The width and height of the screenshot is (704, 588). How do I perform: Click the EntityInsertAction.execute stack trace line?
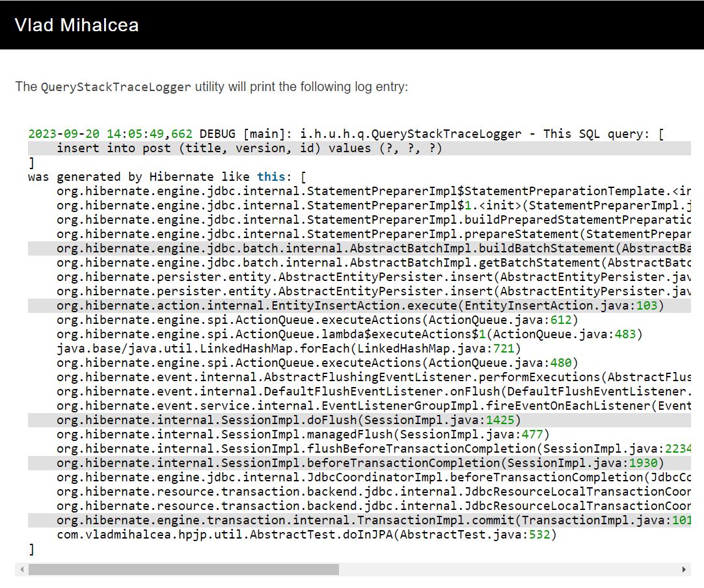point(351,306)
